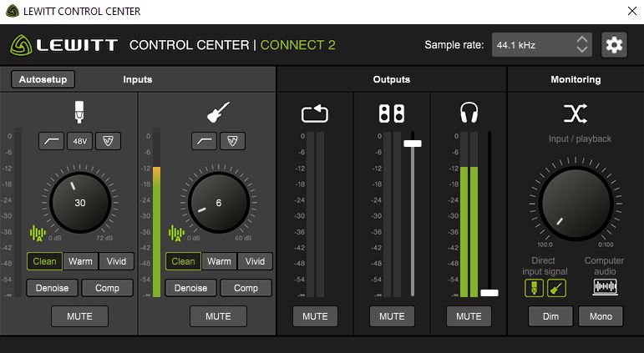The width and height of the screenshot is (644, 353).
Task: Click the microphone input icon
Action: pyautogui.click(x=79, y=112)
